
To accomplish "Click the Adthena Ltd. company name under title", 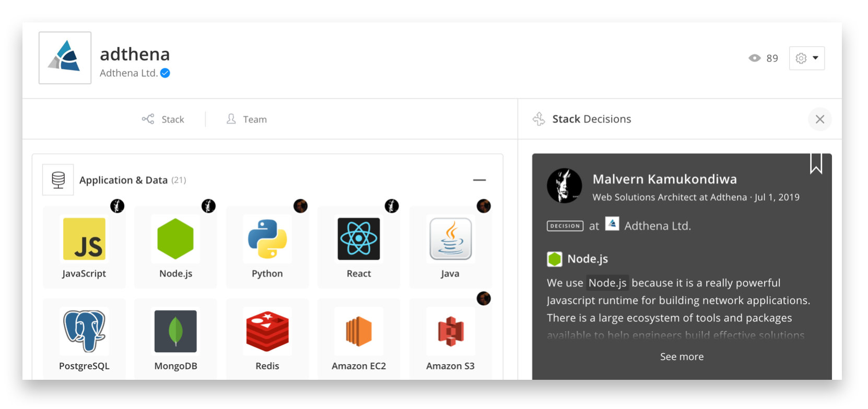I will (128, 73).
